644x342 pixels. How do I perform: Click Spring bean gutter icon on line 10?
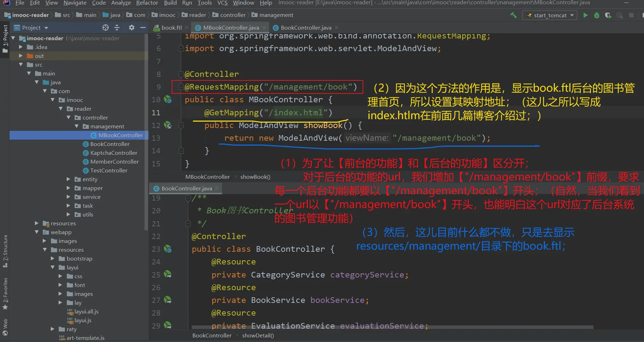[168, 100]
